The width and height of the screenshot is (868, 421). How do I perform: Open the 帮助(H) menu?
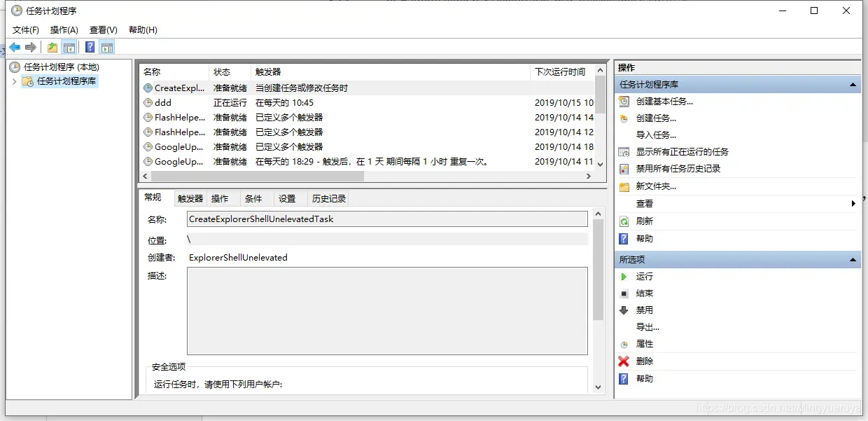coord(143,30)
